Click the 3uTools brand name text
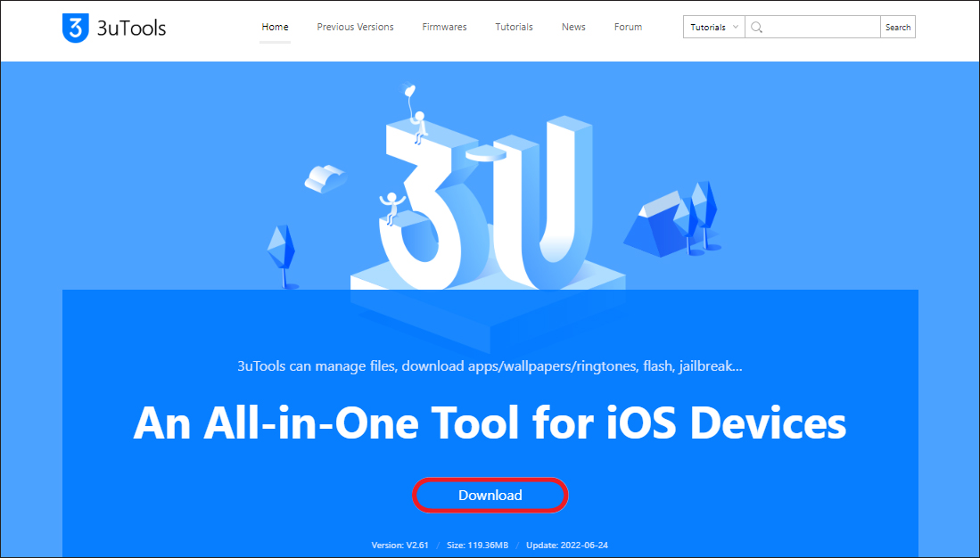This screenshot has width=980, height=558. 131,28
